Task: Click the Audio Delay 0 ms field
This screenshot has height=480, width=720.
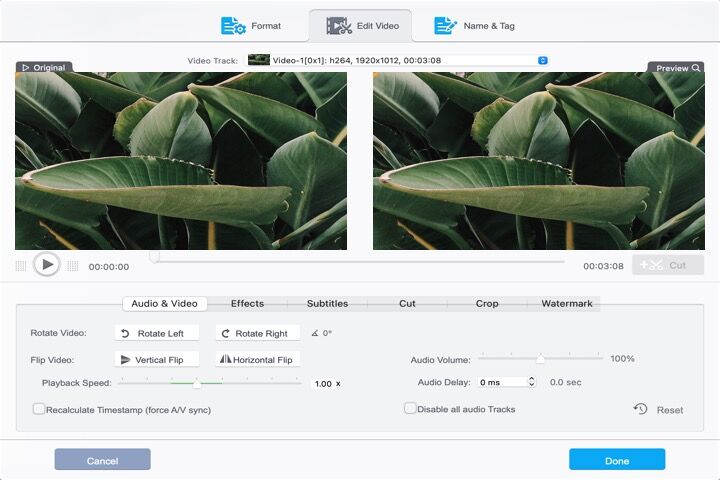Action: pyautogui.click(x=502, y=382)
